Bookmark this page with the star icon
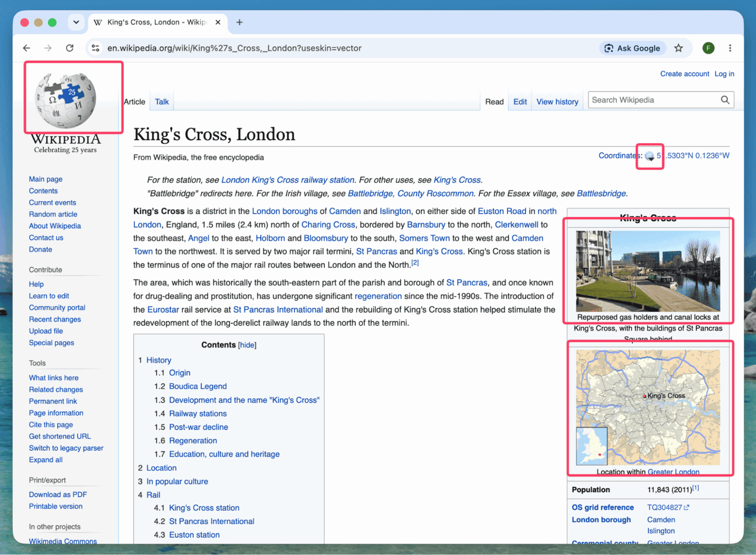This screenshot has width=756, height=555. (x=678, y=48)
